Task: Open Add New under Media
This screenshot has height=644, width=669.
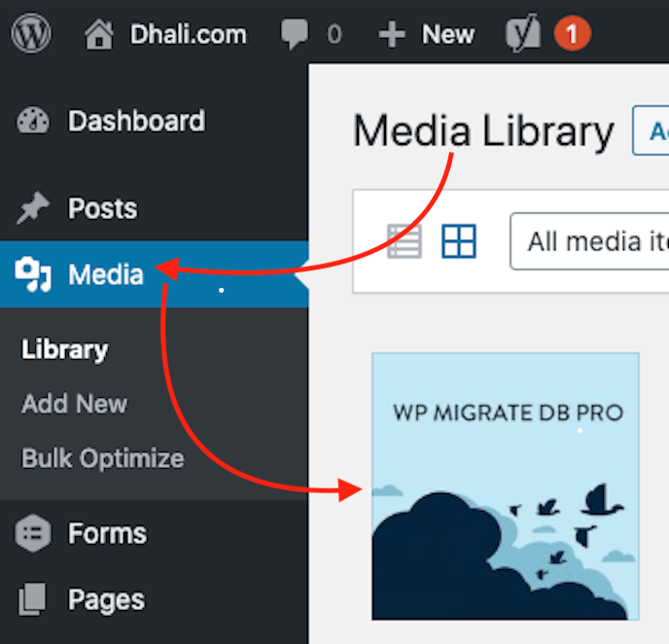Action: (74, 404)
